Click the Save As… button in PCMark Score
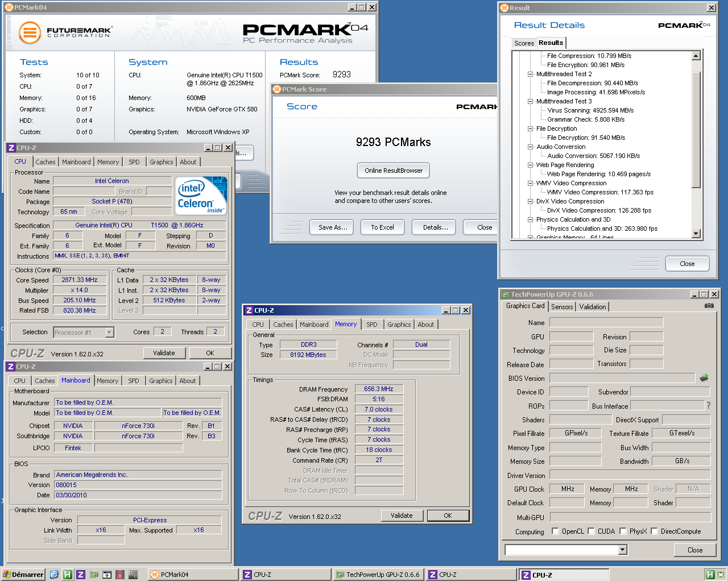This screenshot has width=728, height=582. (332, 227)
